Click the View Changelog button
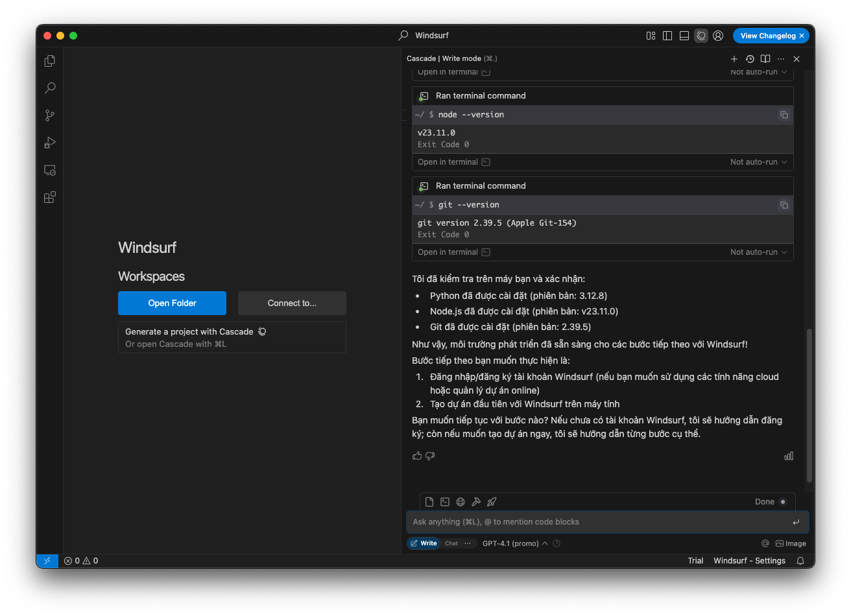The width and height of the screenshot is (851, 616). tap(768, 36)
